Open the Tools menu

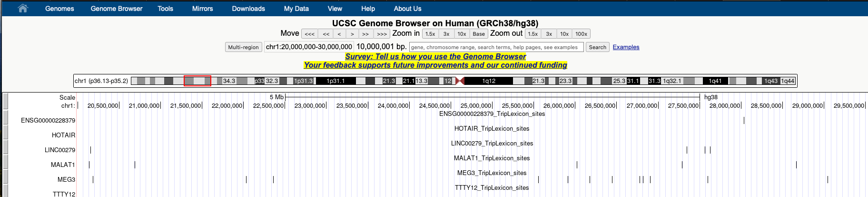166,9
